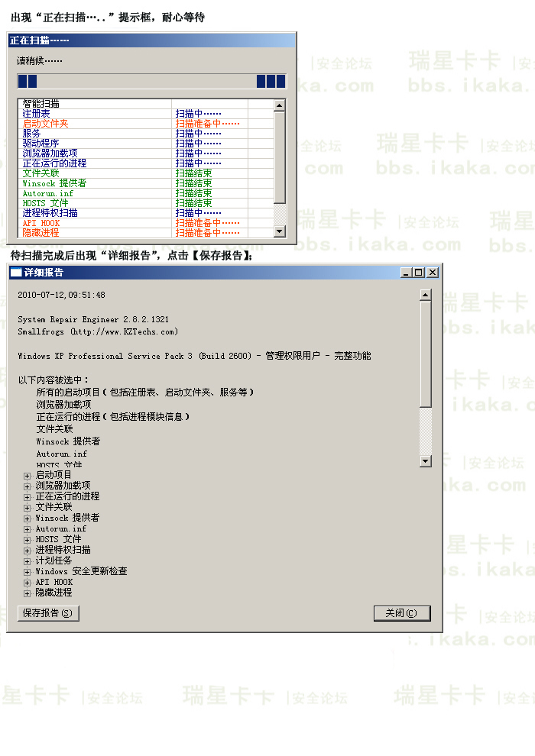Image resolution: width=535 pixels, height=756 pixels.
Task: Expand the 进程特权扫描 tree node
Action: [x=27, y=550]
